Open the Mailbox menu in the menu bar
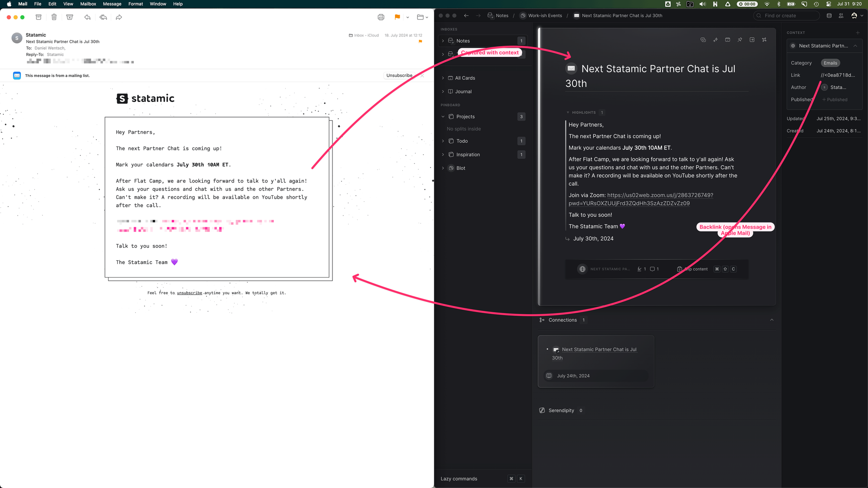The height and width of the screenshot is (488, 868). coord(88,4)
